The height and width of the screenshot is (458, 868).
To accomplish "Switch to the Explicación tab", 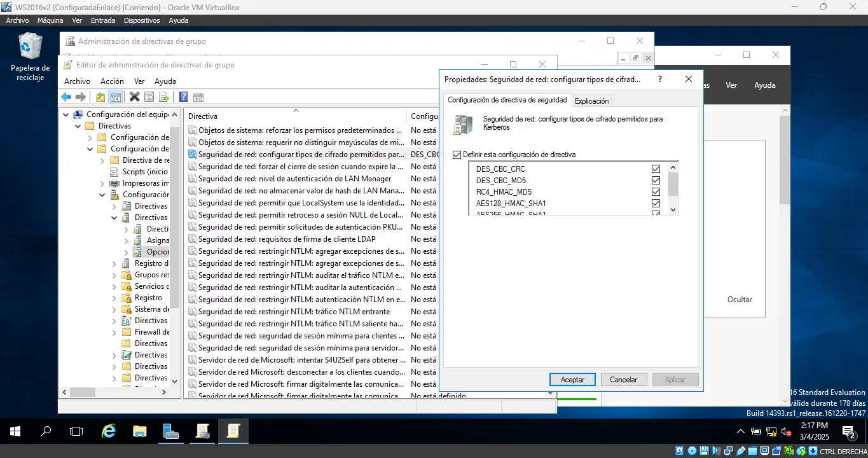I will pyautogui.click(x=592, y=101).
